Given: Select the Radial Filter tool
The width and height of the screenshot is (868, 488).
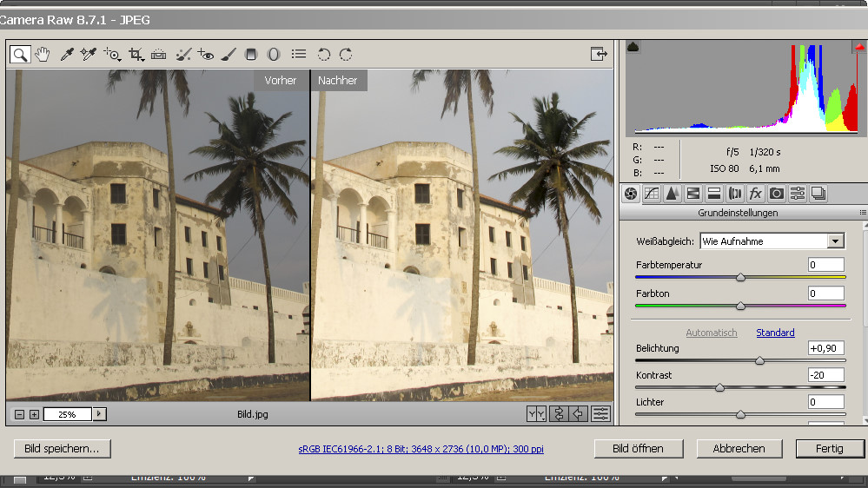Looking at the screenshot, I should (x=274, y=54).
